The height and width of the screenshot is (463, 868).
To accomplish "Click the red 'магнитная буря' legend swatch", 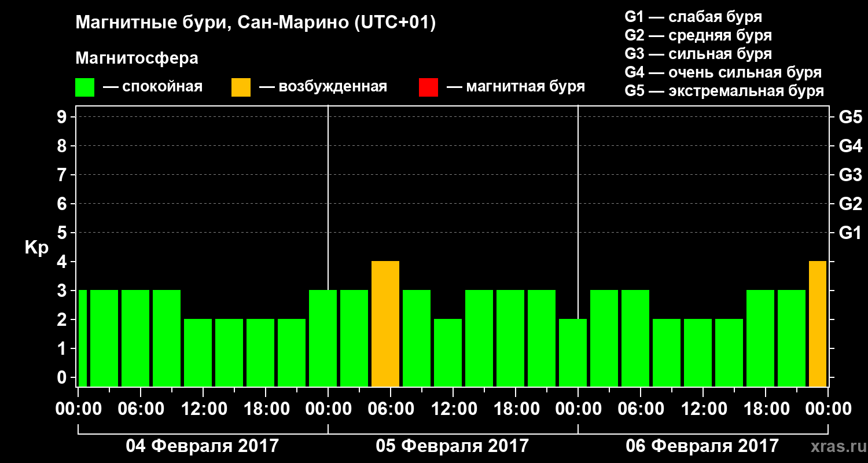I will (x=428, y=87).
